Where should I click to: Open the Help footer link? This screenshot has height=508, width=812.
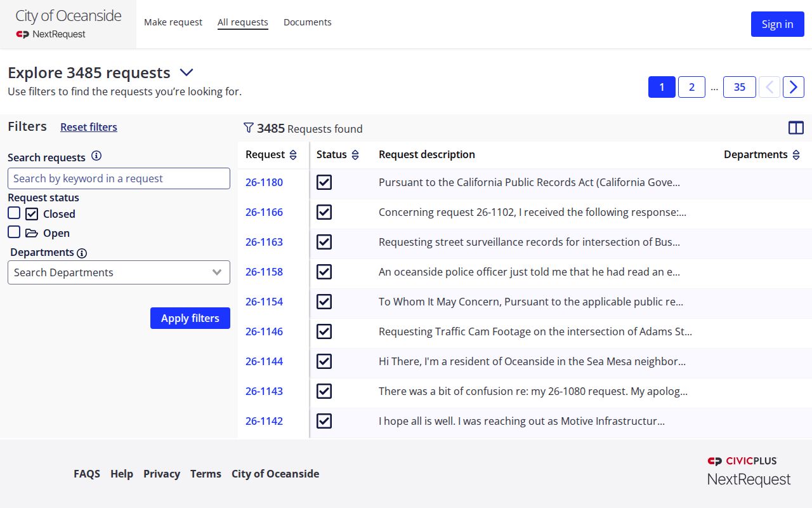(122, 474)
